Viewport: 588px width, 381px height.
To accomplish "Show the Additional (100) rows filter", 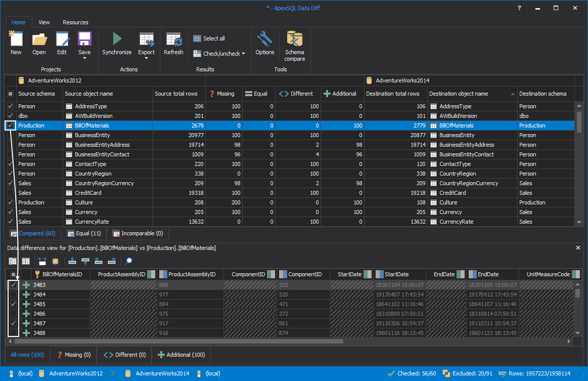I will pos(181,355).
